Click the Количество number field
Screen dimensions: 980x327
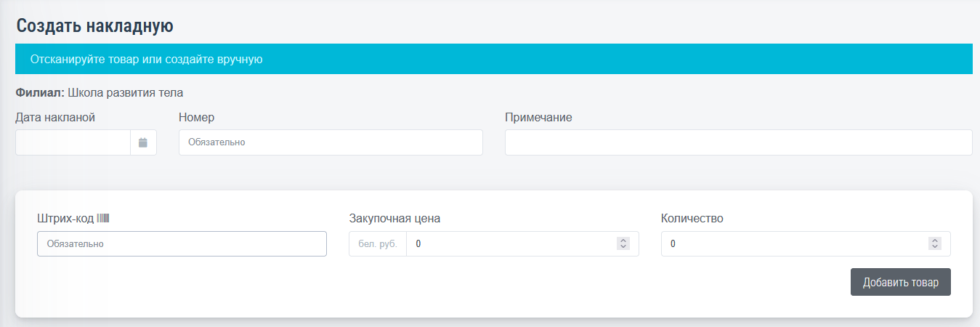(x=792, y=244)
